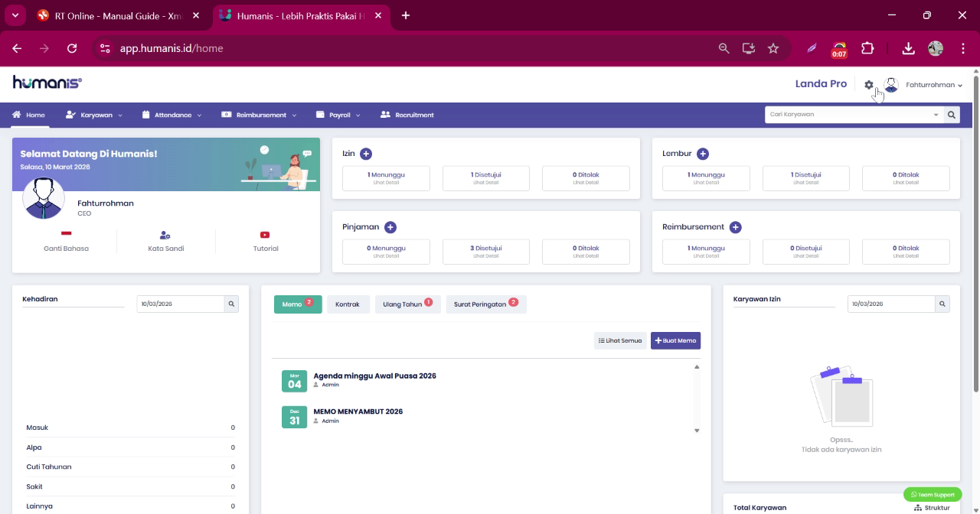View Lembur 1 Menunggu details
The height and width of the screenshot is (514, 980).
706,178
